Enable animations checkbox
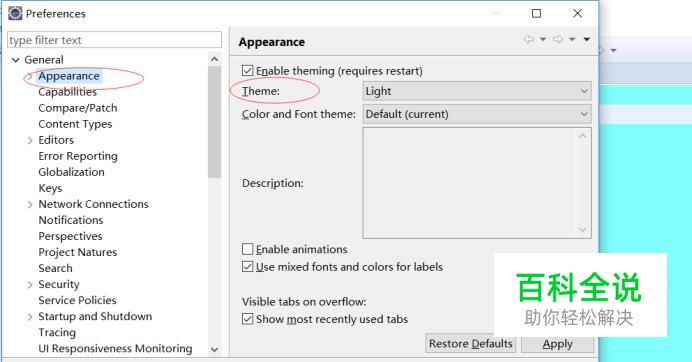 pos(248,249)
